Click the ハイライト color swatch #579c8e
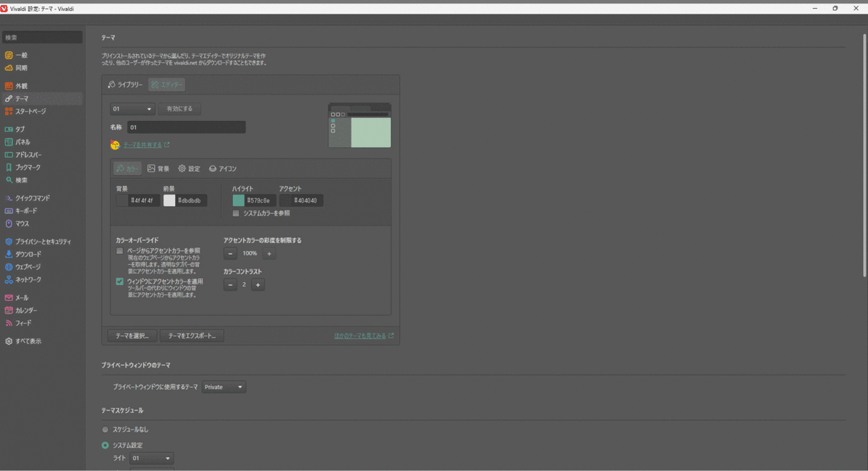The height and width of the screenshot is (471, 868). tap(239, 200)
